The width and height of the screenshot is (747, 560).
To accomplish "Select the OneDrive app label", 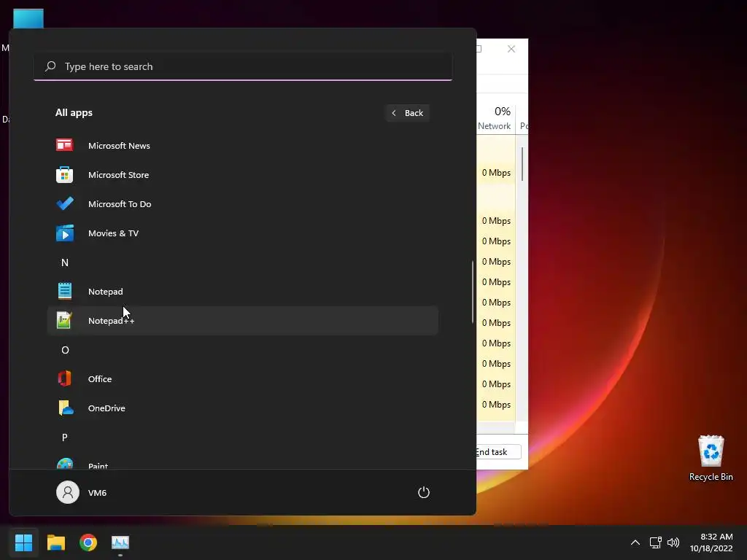I will click(107, 408).
